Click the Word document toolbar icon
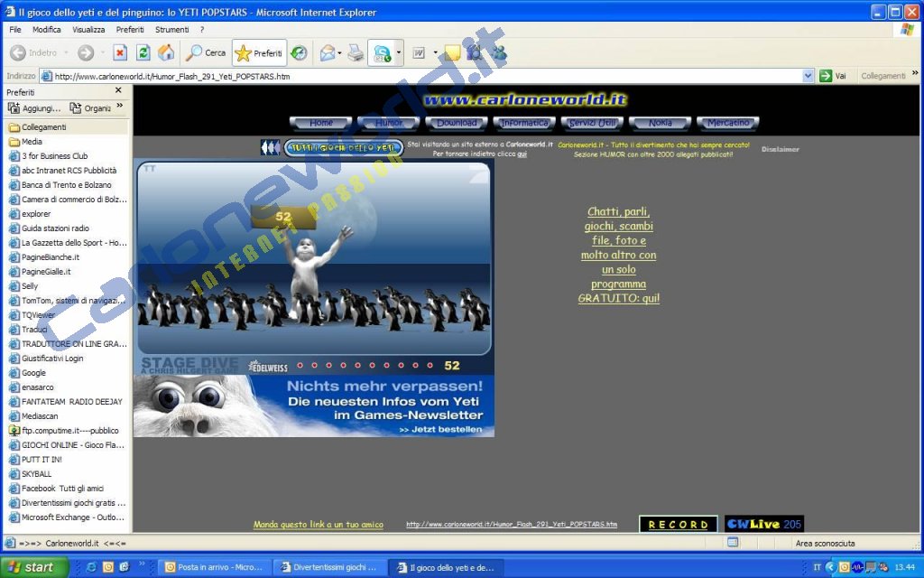924x578 pixels. (419, 53)
